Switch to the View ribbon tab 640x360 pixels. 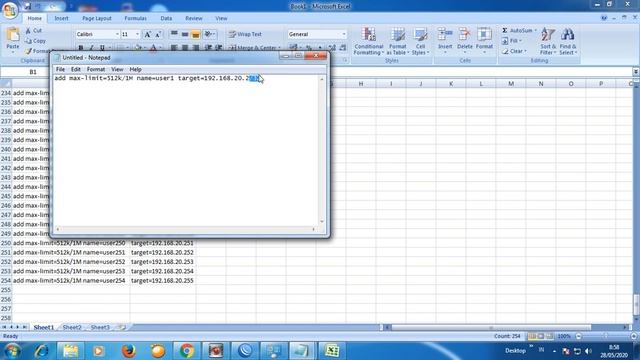(x=221, y=18)
